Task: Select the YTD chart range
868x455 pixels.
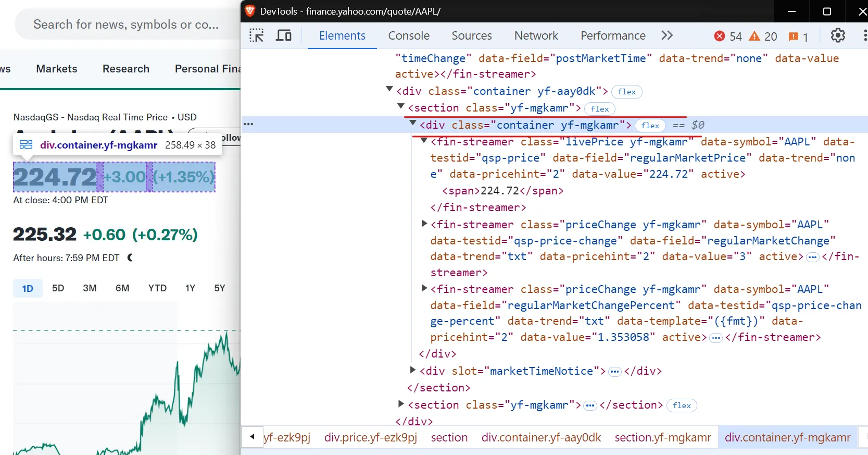Action: [x=157, y=288]
